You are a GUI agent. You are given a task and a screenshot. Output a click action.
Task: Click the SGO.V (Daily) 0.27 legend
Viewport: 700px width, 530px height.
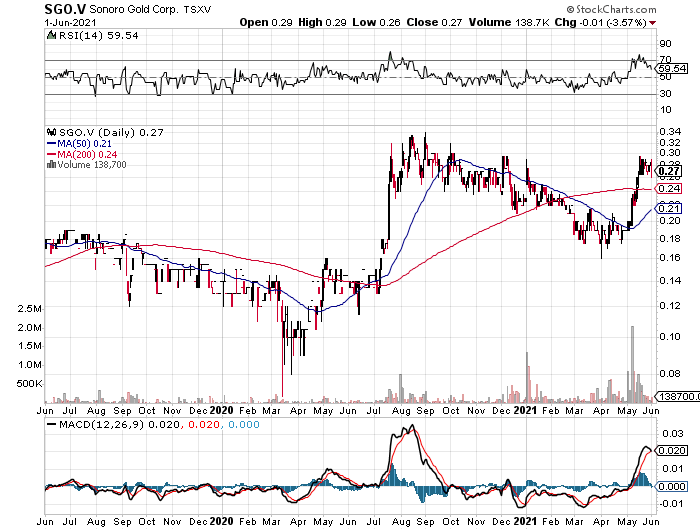pyautogui.click(x=111, y=132)
